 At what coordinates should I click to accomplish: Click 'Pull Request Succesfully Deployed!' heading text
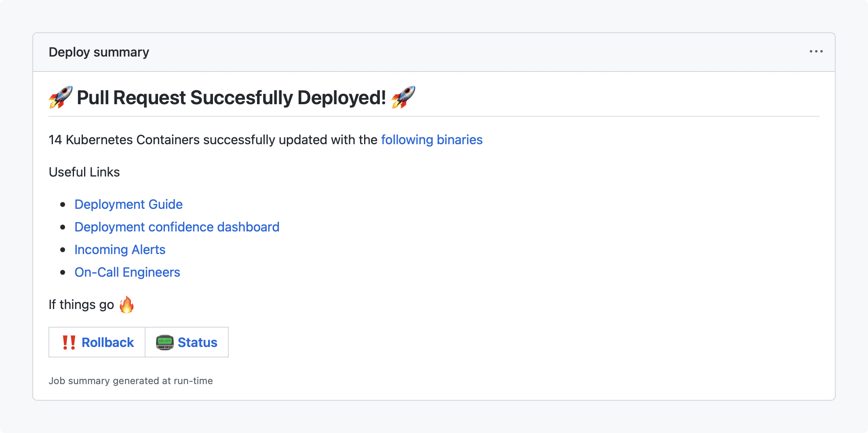click(x=231, y=98)
